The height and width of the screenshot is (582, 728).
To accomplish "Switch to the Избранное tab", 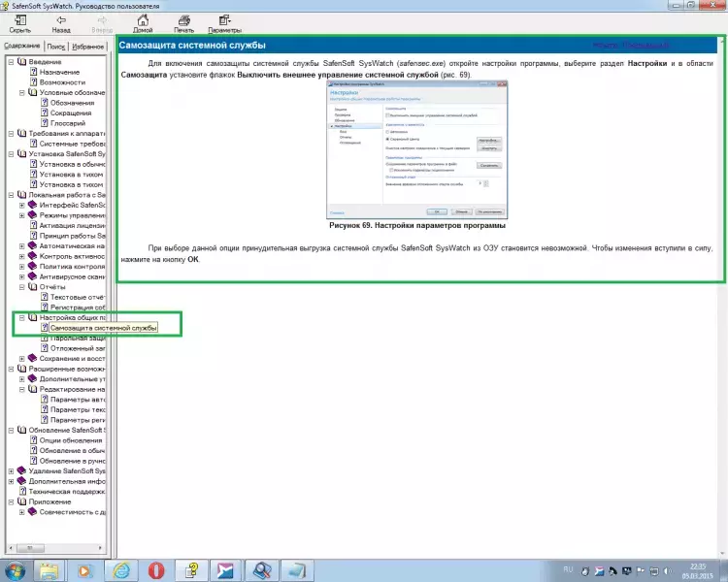I will pyautogui.click(x=87, y=47).
